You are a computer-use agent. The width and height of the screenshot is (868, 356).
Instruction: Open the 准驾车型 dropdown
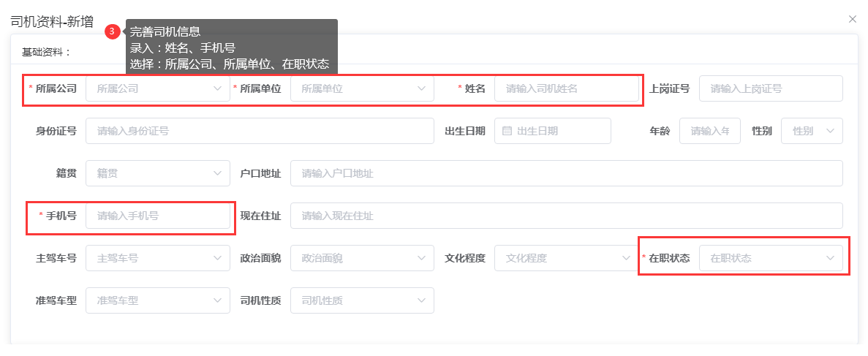[x=158, y=301]
